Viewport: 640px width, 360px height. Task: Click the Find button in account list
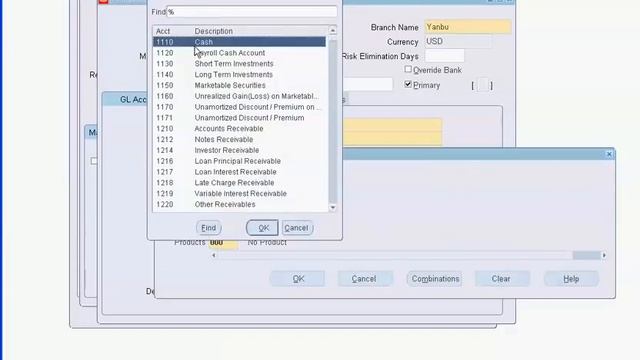point(209,228)
